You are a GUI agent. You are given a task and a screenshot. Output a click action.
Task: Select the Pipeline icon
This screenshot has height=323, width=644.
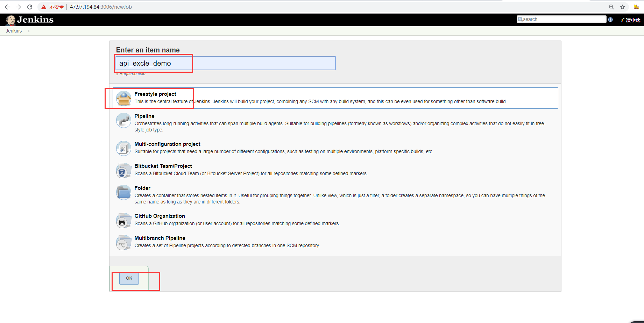[123, 120]
